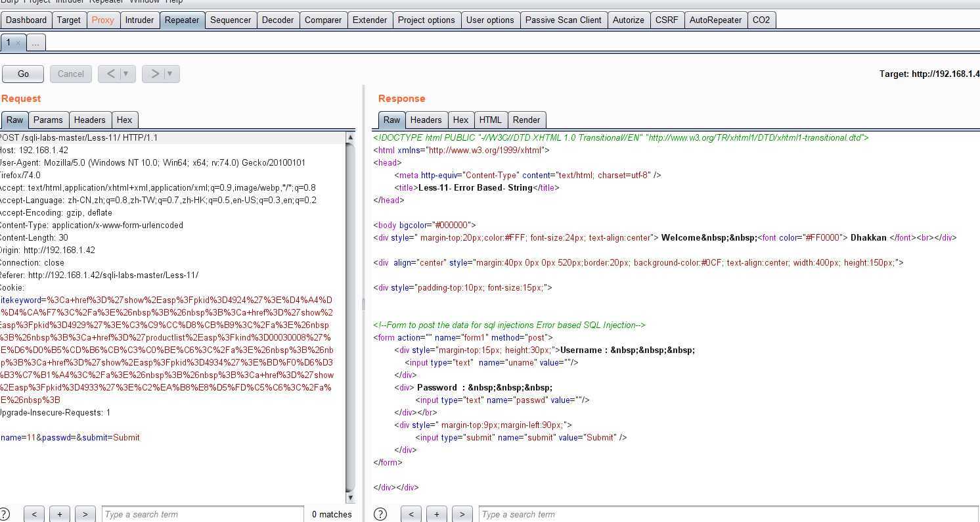Go to the Intruder tab

tap(139, 20)
